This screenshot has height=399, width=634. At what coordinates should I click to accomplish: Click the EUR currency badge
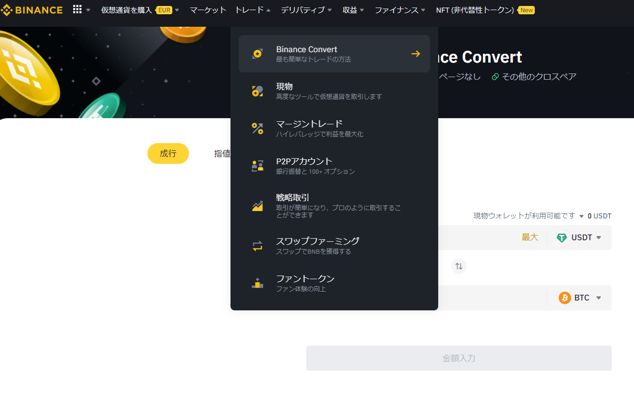point(164,10)
